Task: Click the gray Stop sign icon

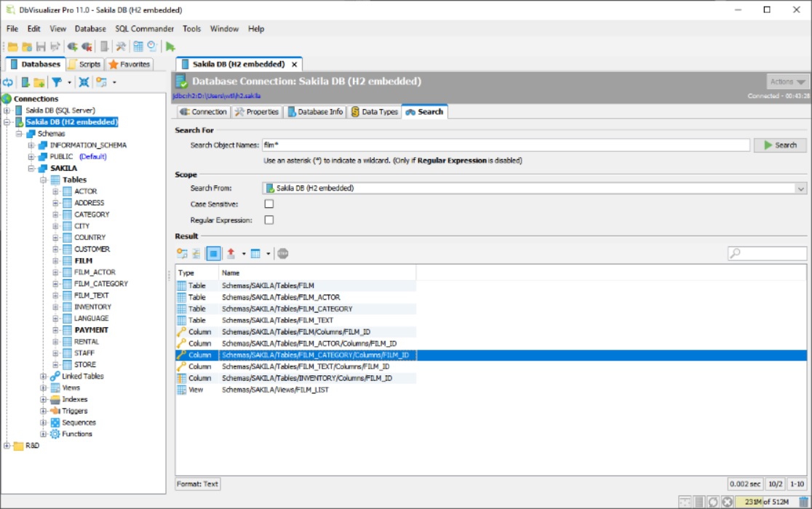Action: click(283, 254)
